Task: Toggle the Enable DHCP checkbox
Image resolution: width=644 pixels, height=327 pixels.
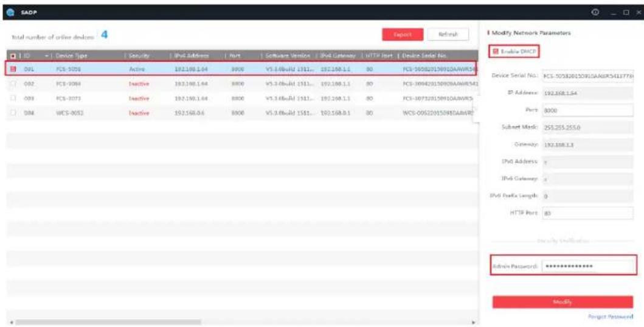Action: (496, 51)
